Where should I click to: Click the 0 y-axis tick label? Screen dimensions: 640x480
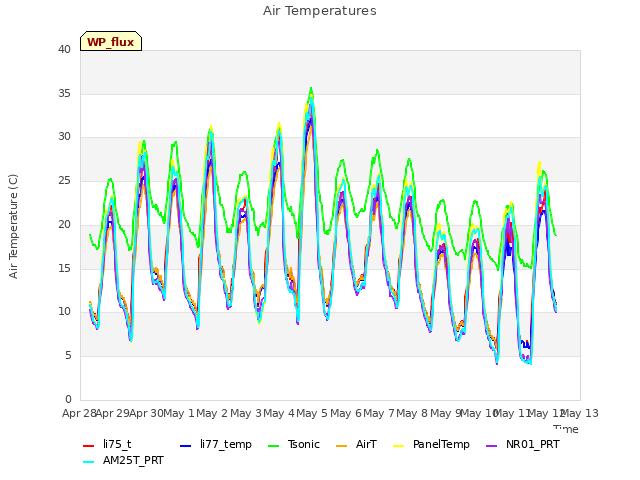pos(68,399)
